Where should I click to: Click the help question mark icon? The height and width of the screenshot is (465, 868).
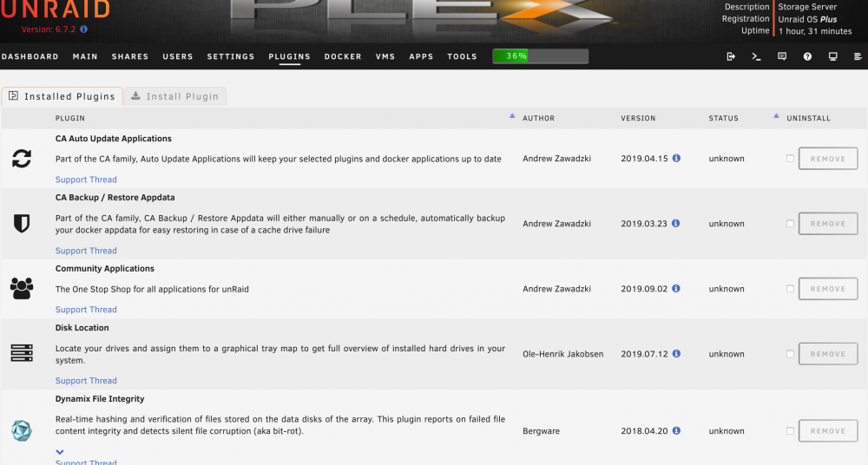click(807, 56)
